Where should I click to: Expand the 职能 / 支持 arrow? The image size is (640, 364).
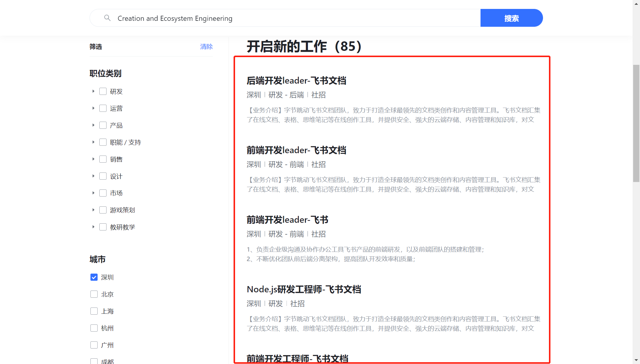coord(93,142)
